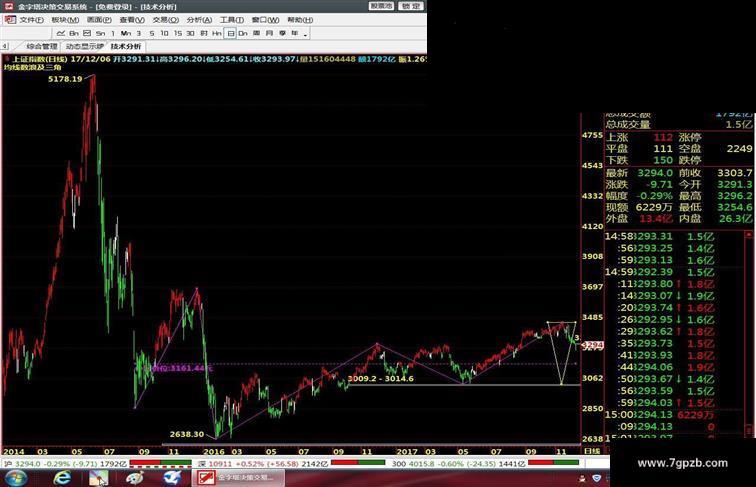Expand the toolbar overflow arrow after 年

click(305, 34)
